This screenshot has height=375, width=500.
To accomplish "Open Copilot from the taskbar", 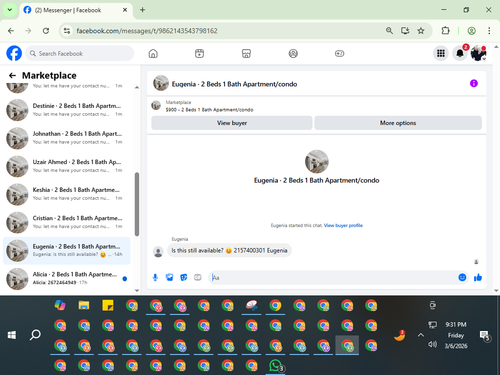I will [x=60, y=305].
